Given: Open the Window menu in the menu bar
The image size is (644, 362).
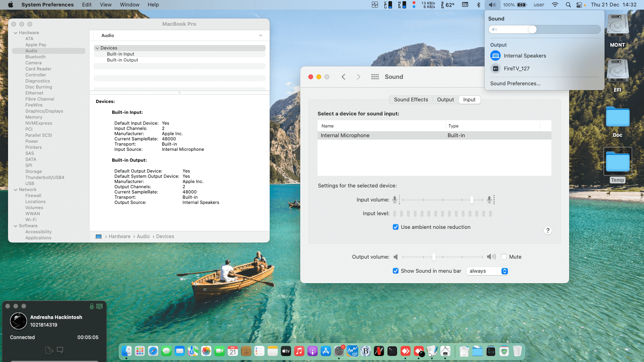Looking at the screenshot, I should [130, 5].
